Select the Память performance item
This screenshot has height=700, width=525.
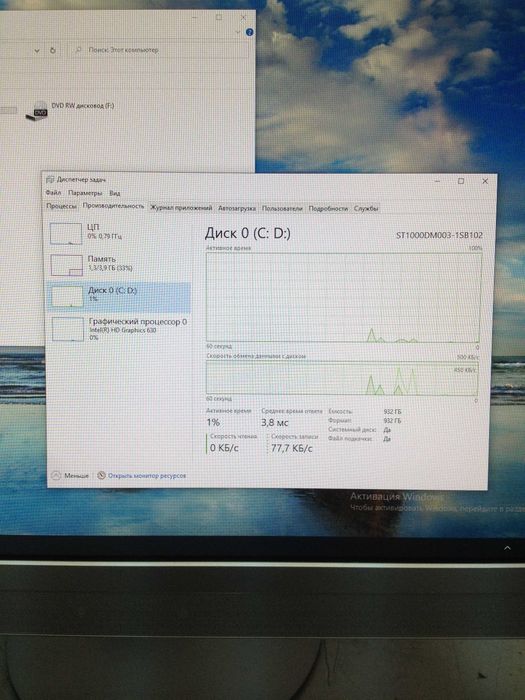[119, 265]
